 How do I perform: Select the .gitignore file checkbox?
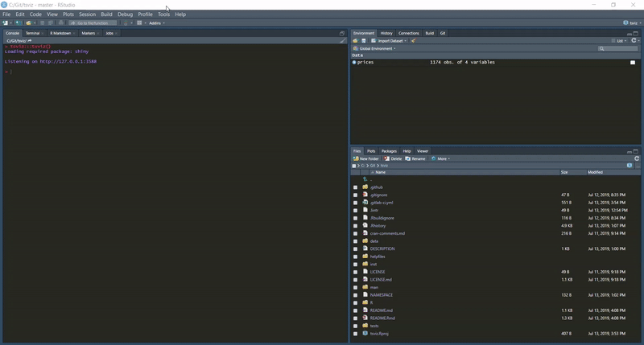tap(355, 195)
